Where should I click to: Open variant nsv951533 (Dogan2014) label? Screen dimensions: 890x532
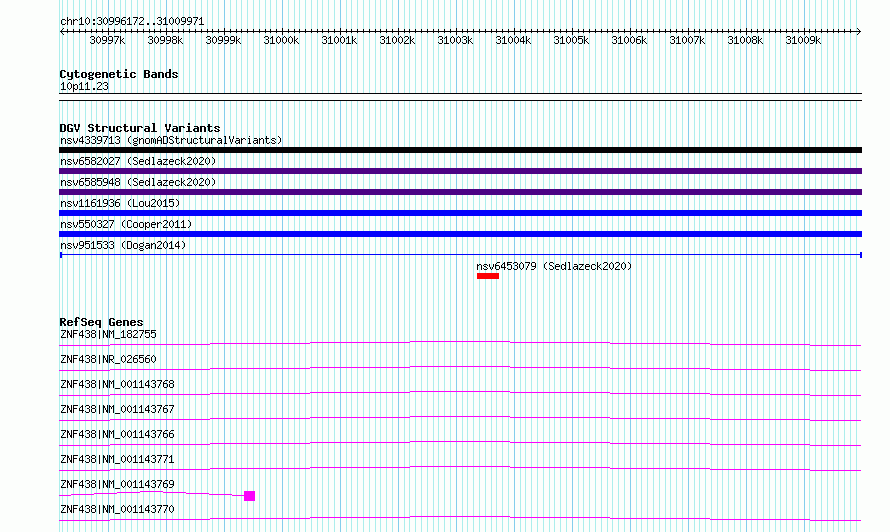point(123,245)
